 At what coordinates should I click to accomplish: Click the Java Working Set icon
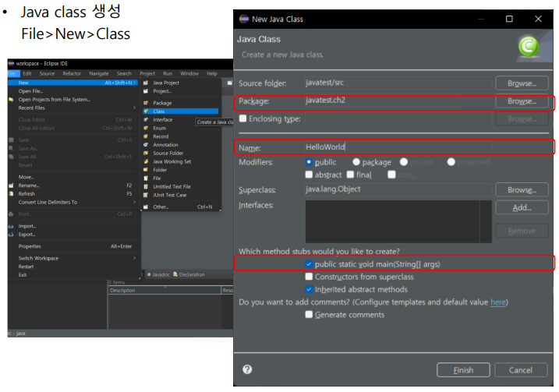tap(146, 161)
